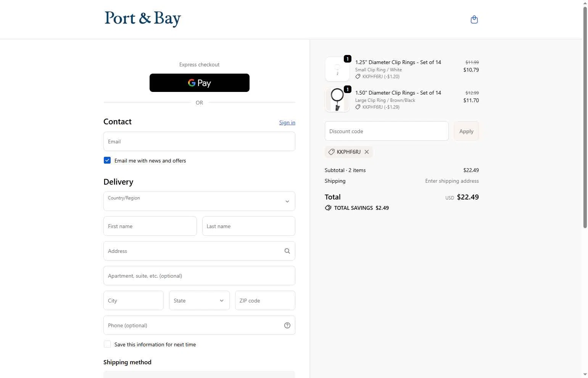Click the discount tag icon beside KKPHF6RJ chip

tap(331, 152)
